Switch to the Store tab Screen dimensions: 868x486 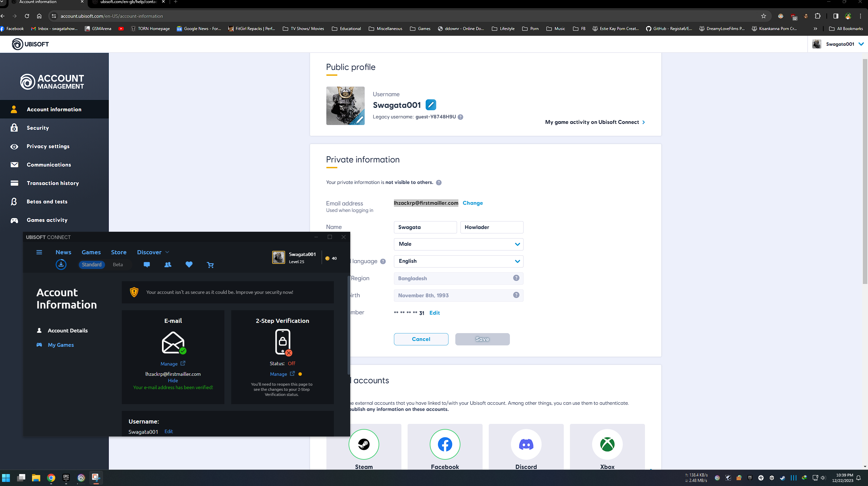119,252
